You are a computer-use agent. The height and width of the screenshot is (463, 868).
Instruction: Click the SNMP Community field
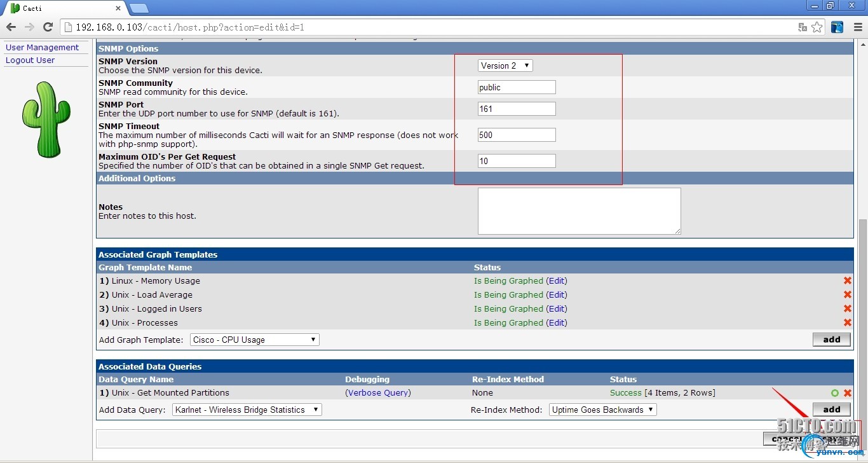point(517,87)
